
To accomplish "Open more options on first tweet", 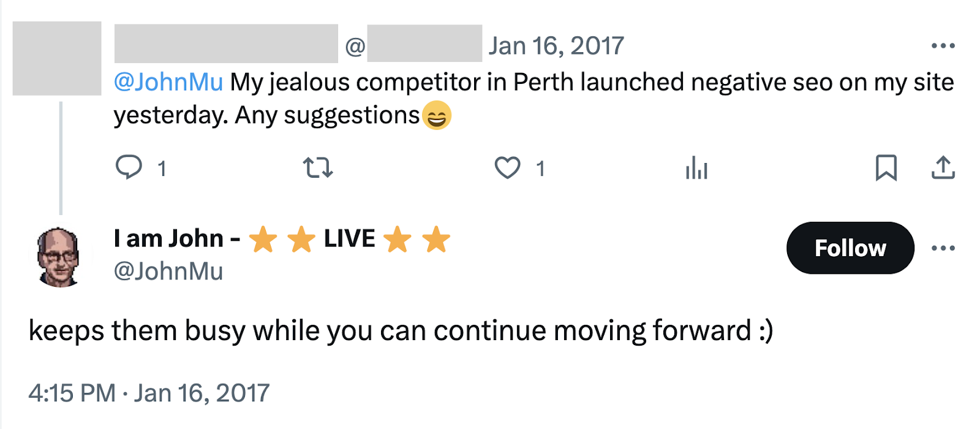I will [x=943, y=45].
